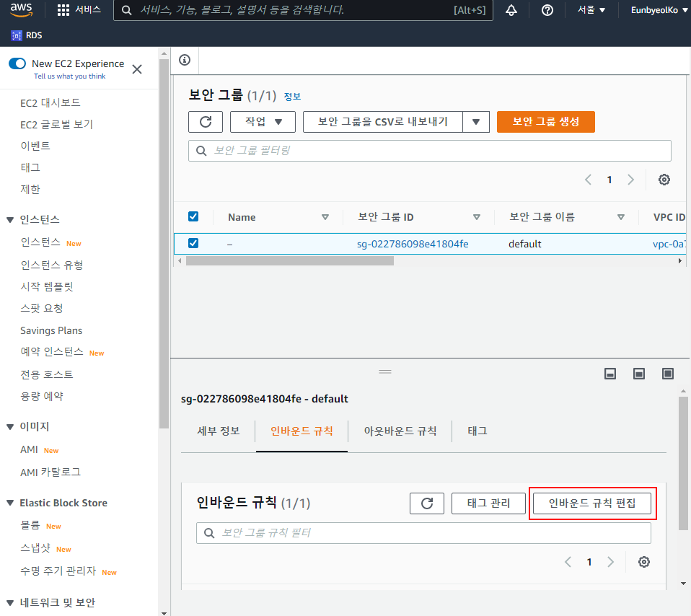
Task: Open 이벤트 in sidebar
Action: pos(35,146)
